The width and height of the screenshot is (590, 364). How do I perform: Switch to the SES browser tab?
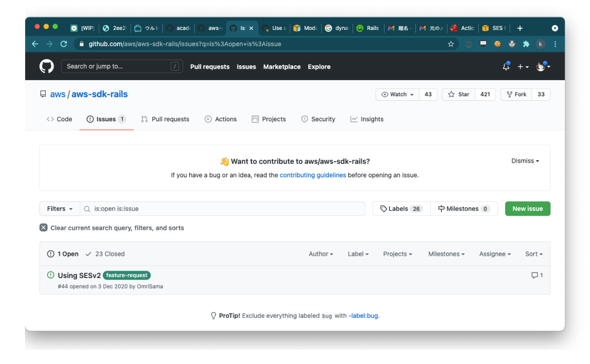tap(495, 28)
